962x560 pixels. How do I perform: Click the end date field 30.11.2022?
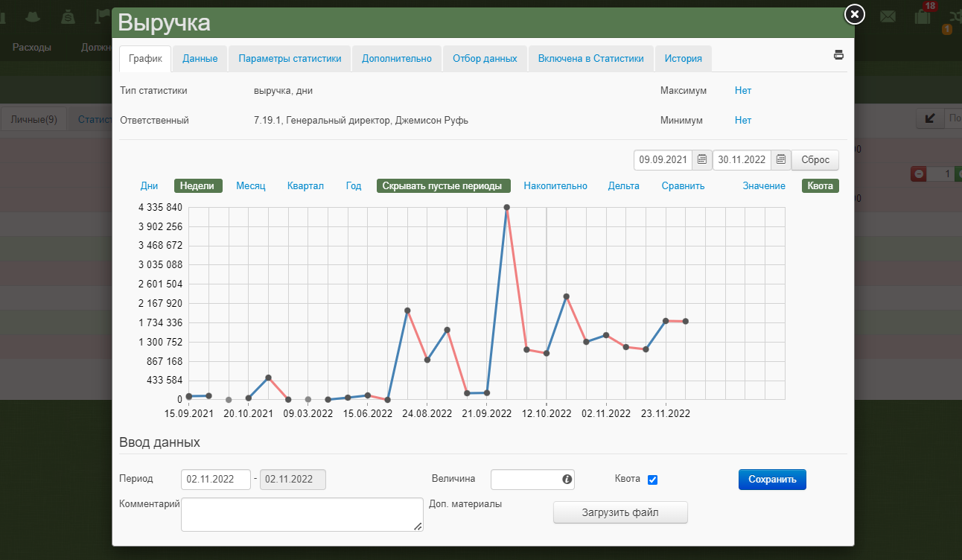tap(743, 159)
